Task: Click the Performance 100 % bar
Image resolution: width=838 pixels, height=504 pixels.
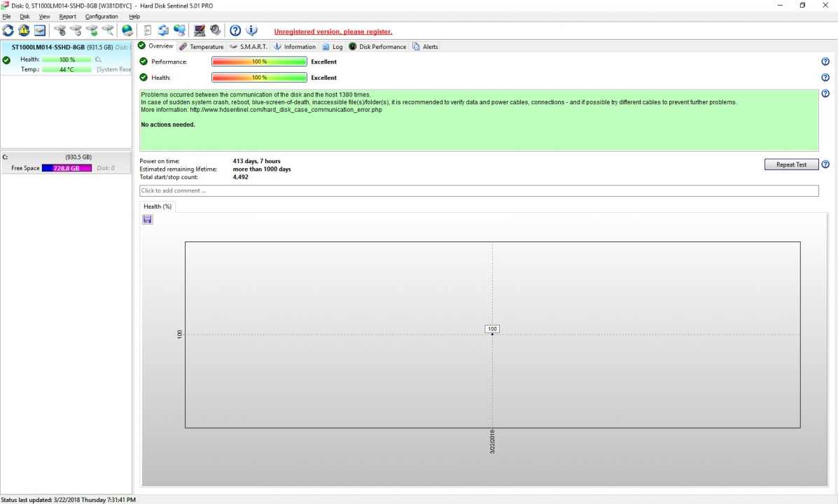Action: (x=259, y=62)
